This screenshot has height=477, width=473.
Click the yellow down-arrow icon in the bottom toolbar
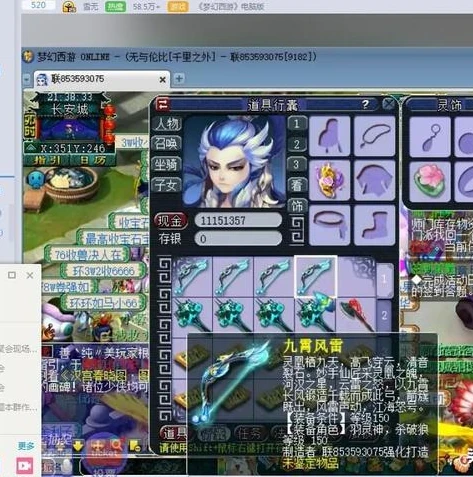coord(78,446)
